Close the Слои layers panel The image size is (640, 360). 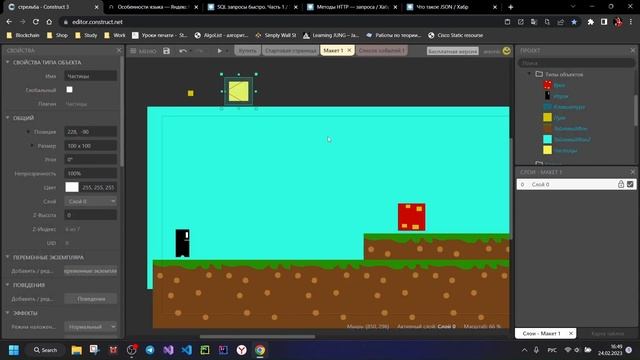[633, 172]
